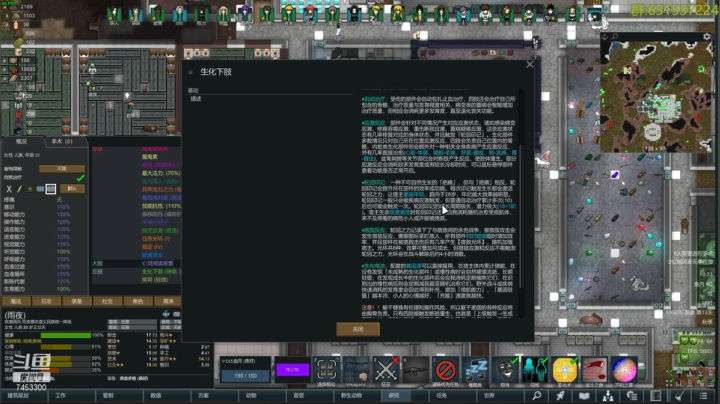
Task: Click the purple 70/70 energy bar
Action: point(292,370)
